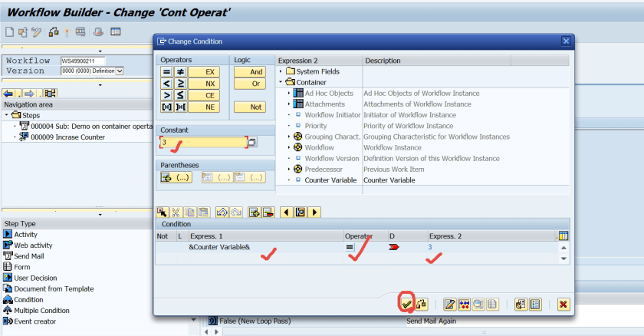Click the red cancel X in dialog footer
The height and width of the screenshot is (336, 644).
[563, 305]
